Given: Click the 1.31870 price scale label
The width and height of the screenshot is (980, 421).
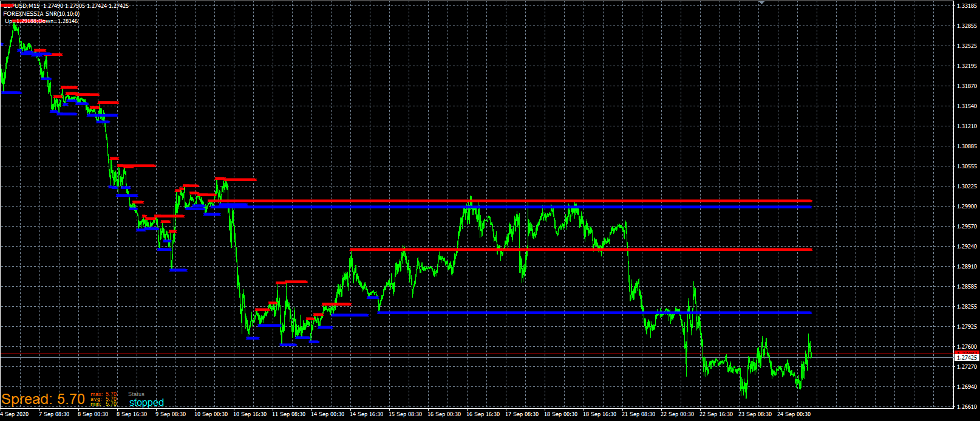Looking at the screenshot, I should (x=967, y=86).
